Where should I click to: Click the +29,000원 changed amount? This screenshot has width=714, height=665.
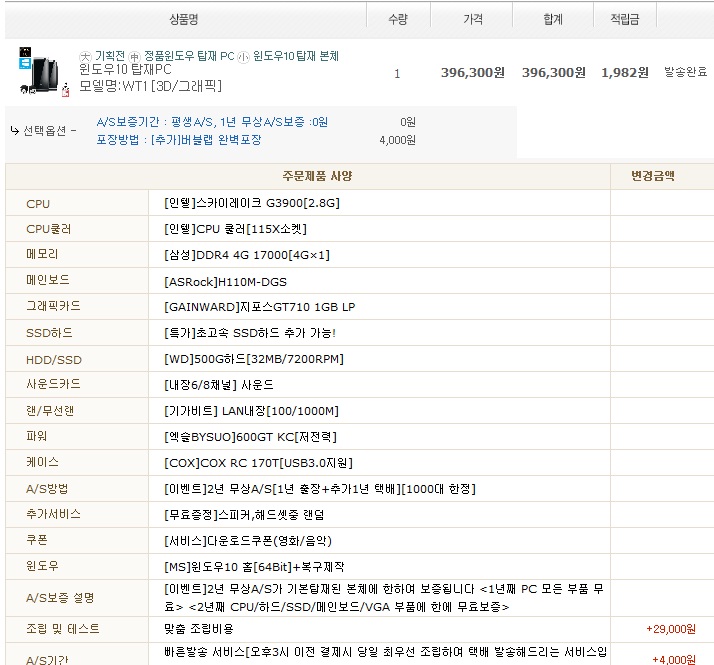click(671, 629)
